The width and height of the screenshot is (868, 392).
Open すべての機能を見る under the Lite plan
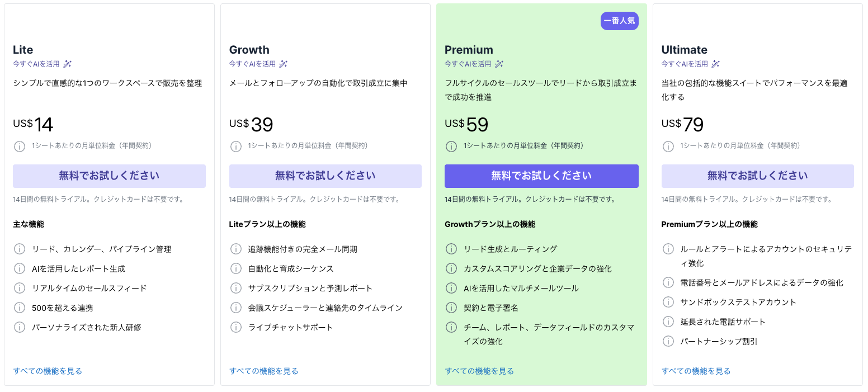[x=48, y=370]
